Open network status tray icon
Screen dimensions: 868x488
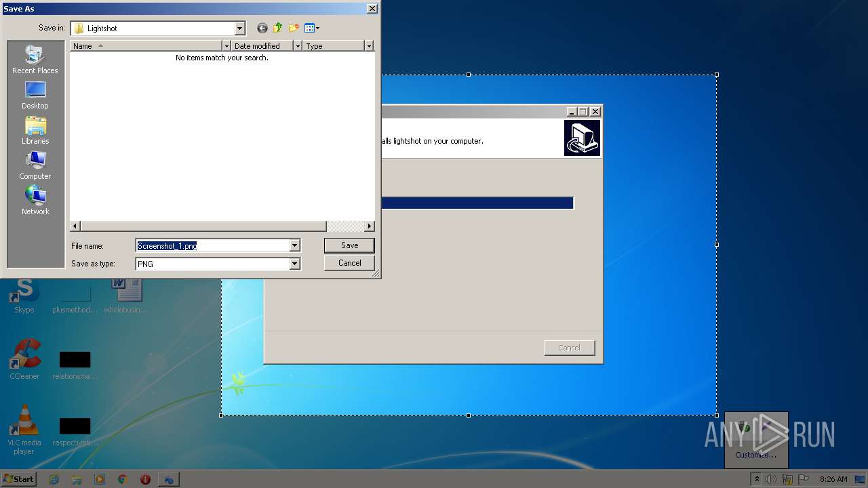[x=787, y=479]
